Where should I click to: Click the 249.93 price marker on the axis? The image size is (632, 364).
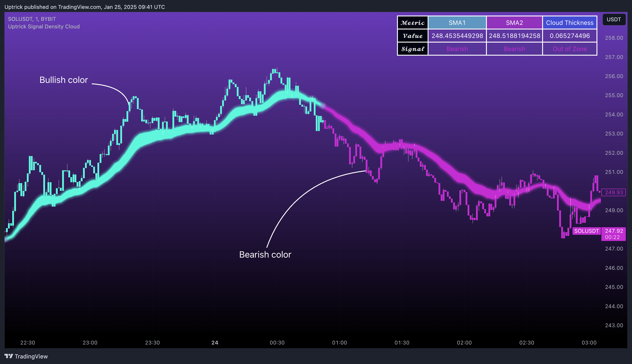(614, 192)
